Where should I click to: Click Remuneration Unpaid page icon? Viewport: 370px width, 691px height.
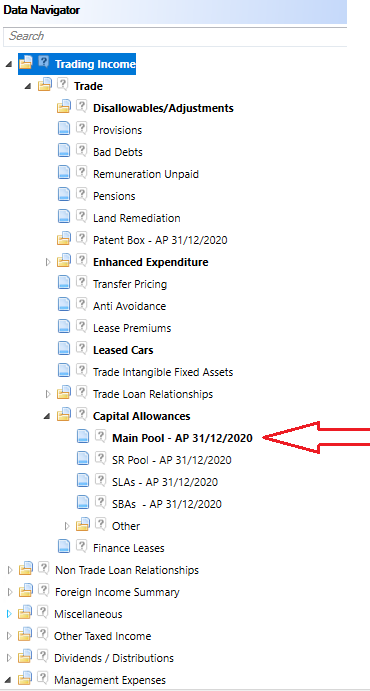pyautogui.click(x=64, y=173)
